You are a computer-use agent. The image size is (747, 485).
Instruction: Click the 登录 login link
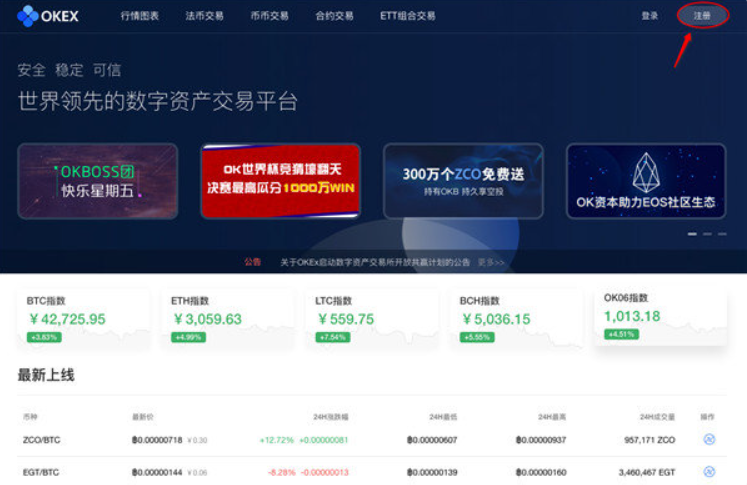click(650, 16)
